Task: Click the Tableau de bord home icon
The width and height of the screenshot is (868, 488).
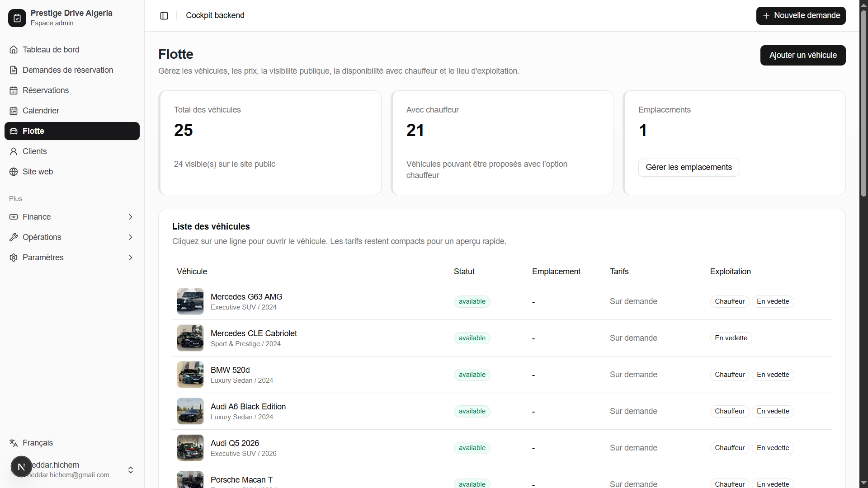Action: [14, 50]
